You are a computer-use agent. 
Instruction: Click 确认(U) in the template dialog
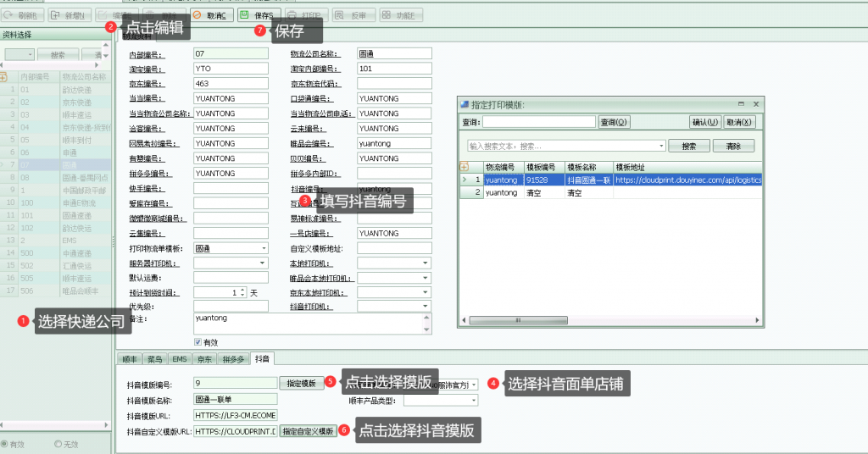[704, 122]
